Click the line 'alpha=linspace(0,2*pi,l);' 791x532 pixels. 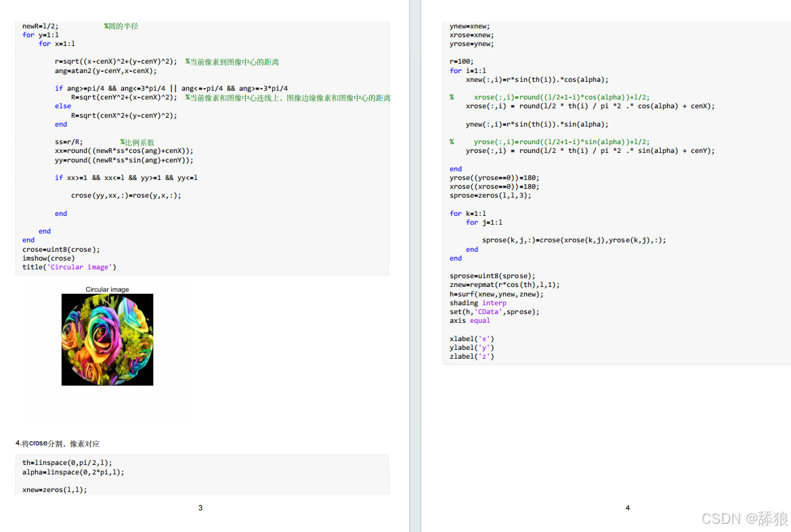tap(73, 472)
